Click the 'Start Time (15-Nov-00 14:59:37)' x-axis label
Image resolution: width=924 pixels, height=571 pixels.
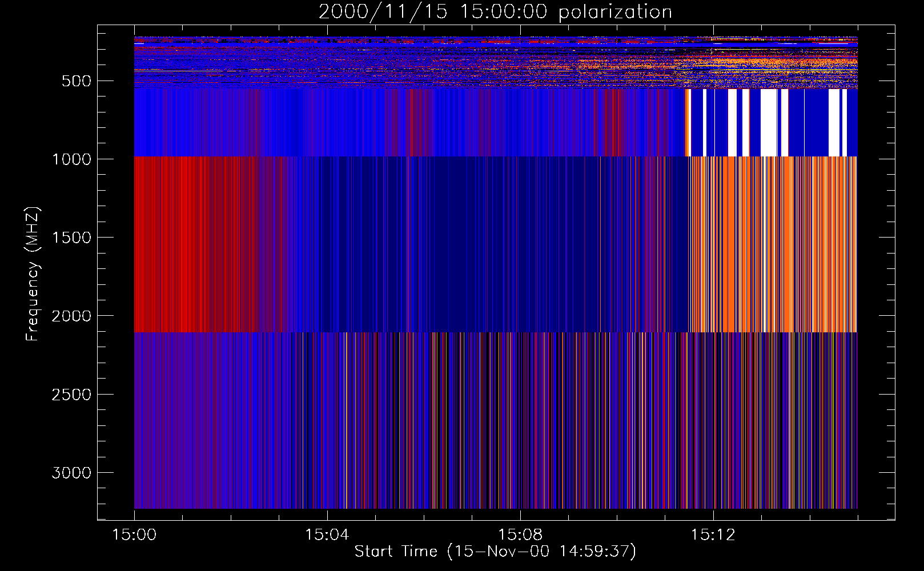click(495, 552)
